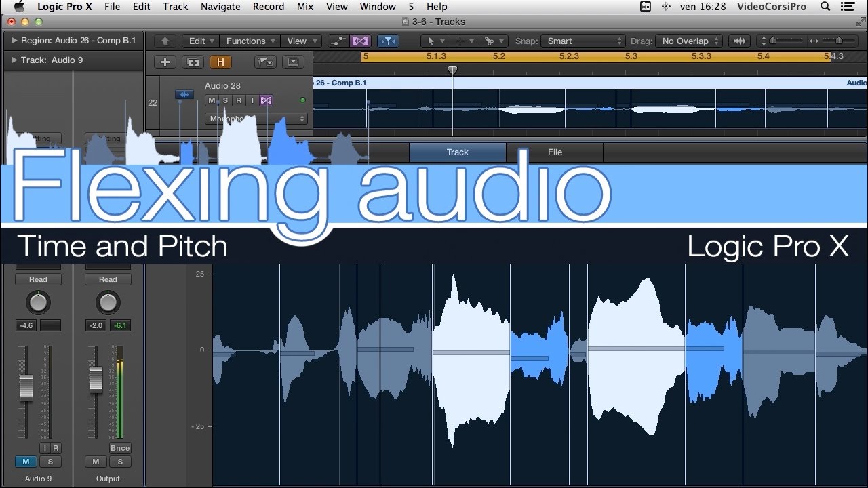The height and width of the screenshot is (488, 868).
Task: Toggle the blue Catch playhead button
Action: 388,41
